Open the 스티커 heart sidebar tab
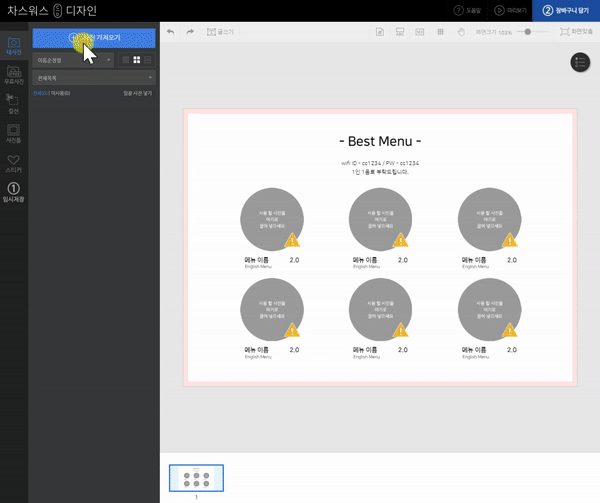600x503 pixels. tap(14, 163)
